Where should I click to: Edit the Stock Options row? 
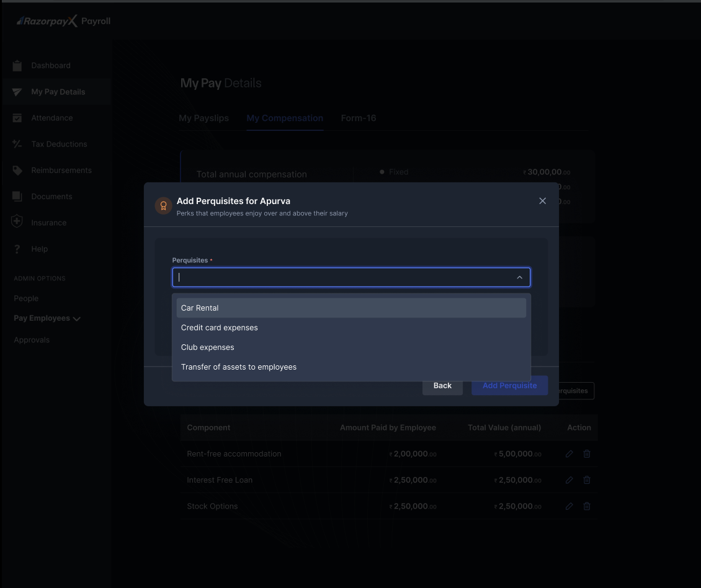click(569, 506)
